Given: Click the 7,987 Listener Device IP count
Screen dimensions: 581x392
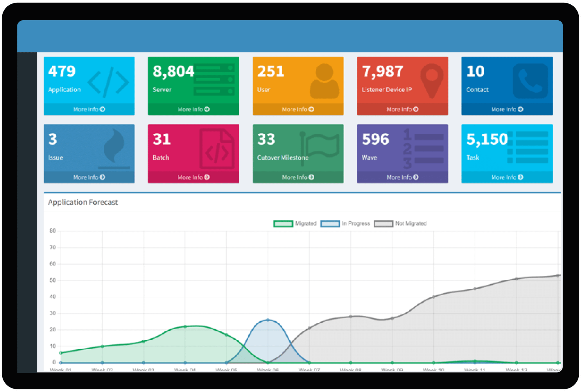Looking at the screenshot, I should click(383, 72).
